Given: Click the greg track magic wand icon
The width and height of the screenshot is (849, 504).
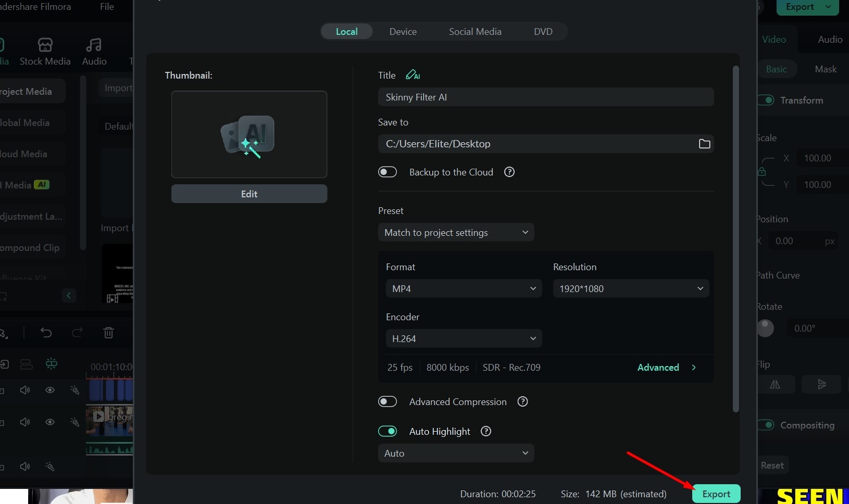Looking at the screenshot, I should pos(74,422).
